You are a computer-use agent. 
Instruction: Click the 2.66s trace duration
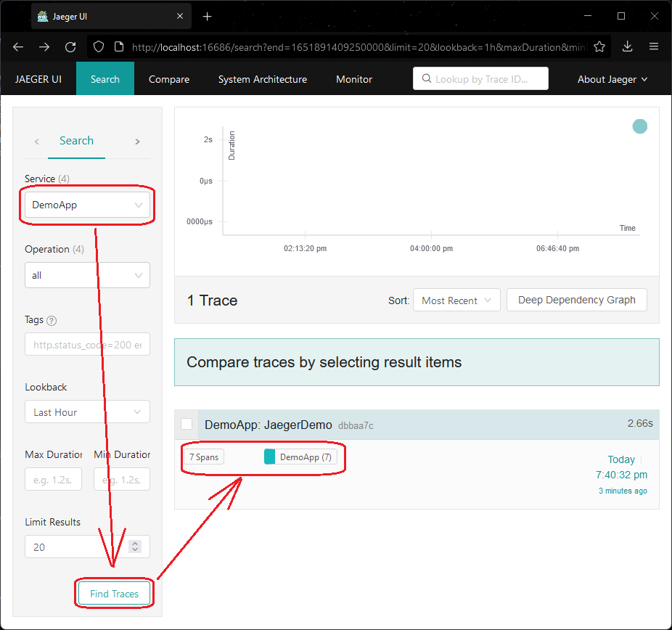coord(640,423)
